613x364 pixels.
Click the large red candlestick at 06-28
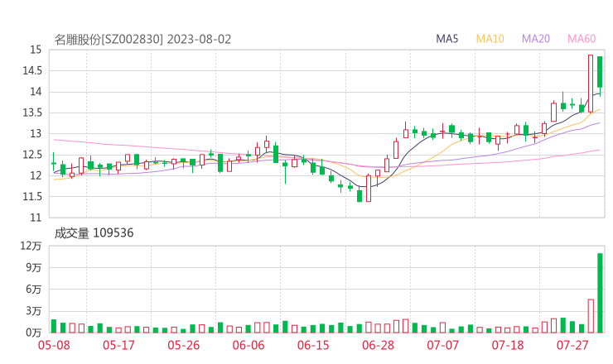(x=369, y=189)
